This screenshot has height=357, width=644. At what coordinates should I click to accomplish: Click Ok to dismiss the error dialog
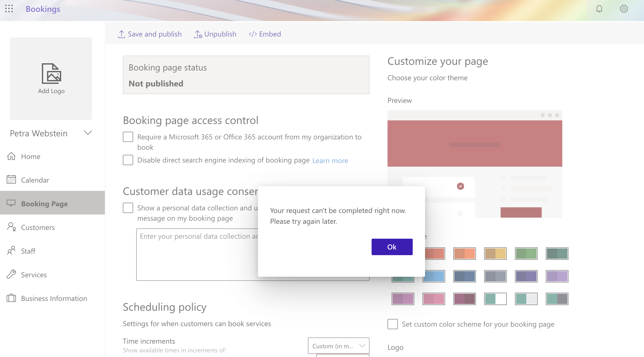(391, 247)
